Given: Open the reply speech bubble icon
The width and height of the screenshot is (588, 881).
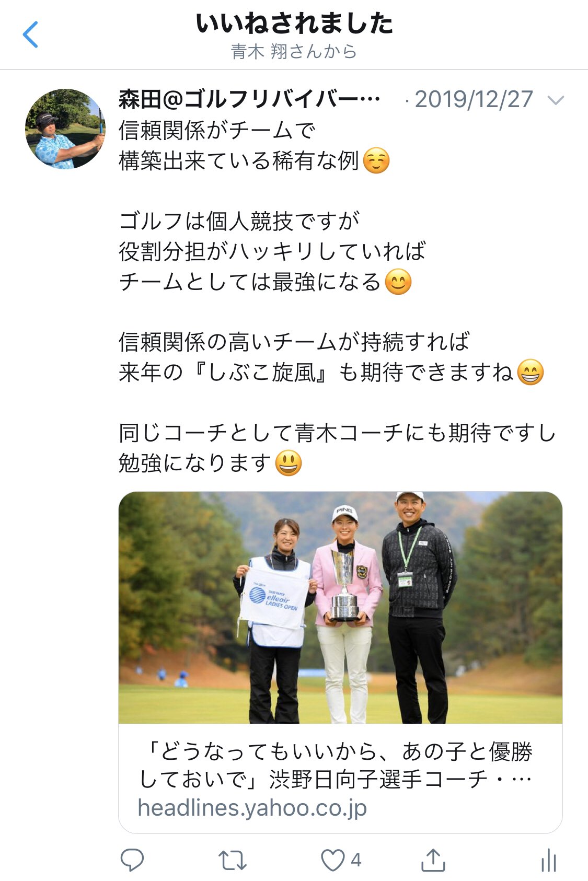Looking at the screenshot, I should pos(132,860).
